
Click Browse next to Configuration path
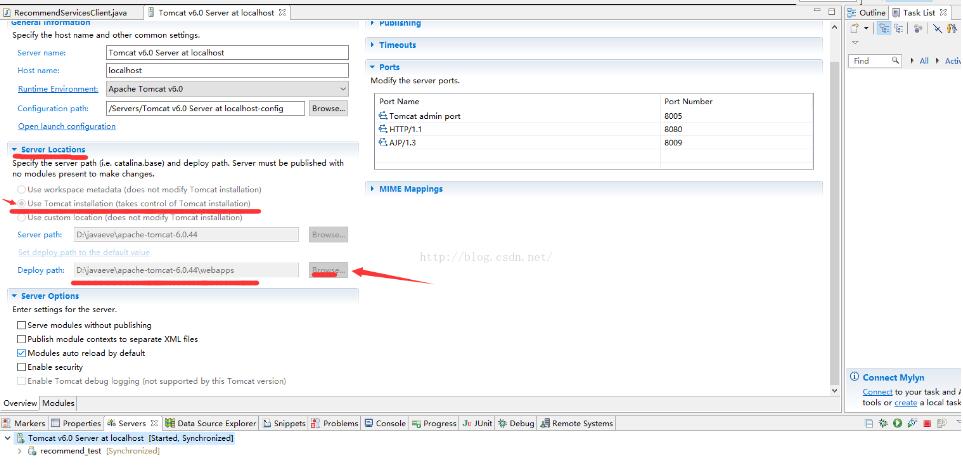click(x=327, y=108)
